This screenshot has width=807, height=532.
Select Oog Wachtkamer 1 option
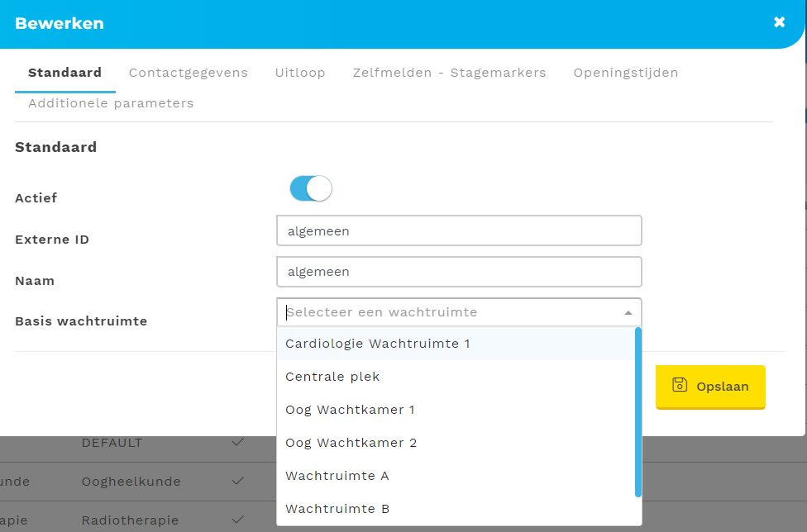click(350, 410)
